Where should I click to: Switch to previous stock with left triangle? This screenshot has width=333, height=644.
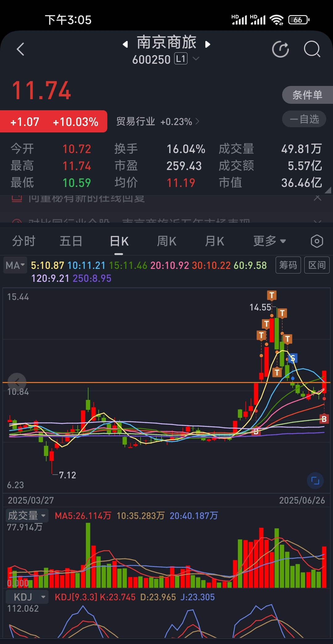click(125, 44)
